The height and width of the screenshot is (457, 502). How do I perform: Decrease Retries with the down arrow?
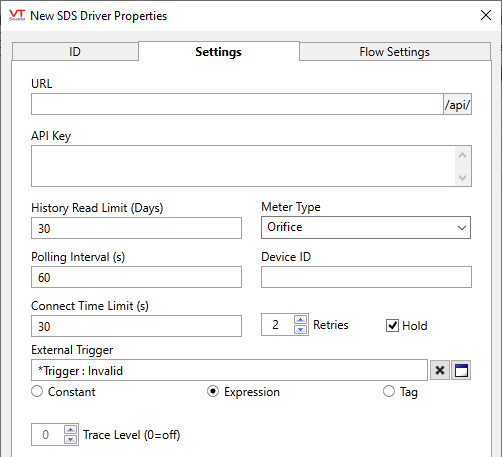pyautogui.click(x=301, y=329)
